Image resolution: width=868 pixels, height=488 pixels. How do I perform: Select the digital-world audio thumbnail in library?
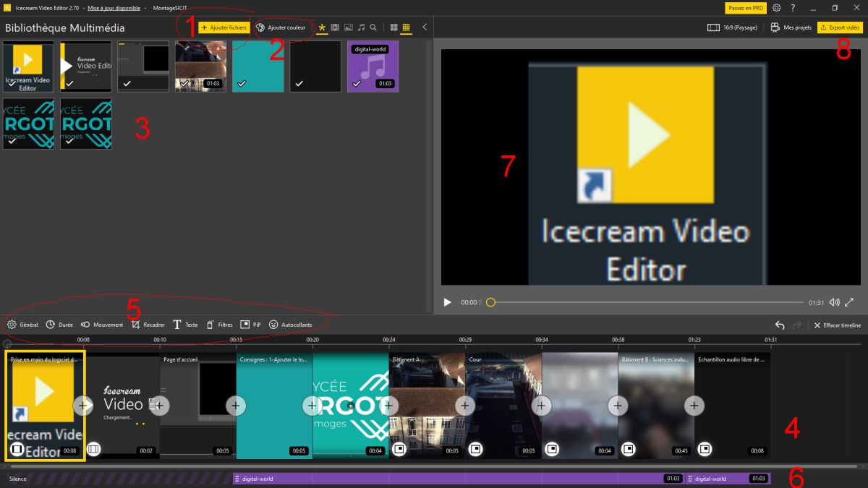point(373,67)
